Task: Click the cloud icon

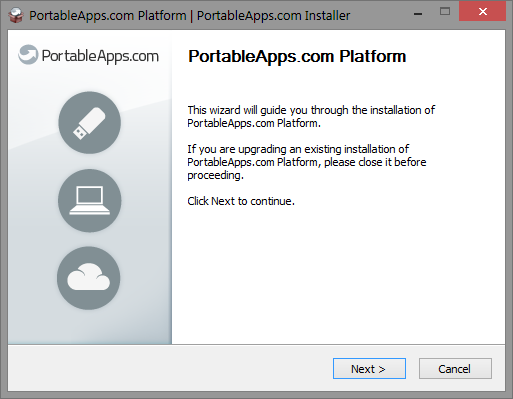Action: pos(89,278)
